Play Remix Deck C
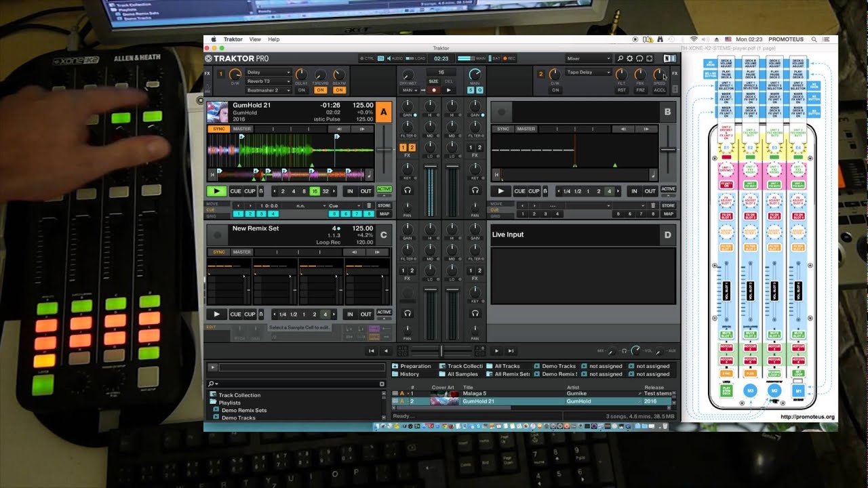Viewport: 868px width, 488px height. point(216,314)
